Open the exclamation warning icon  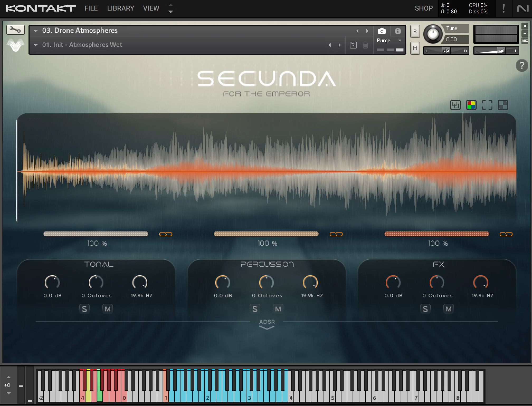[503, 8]
